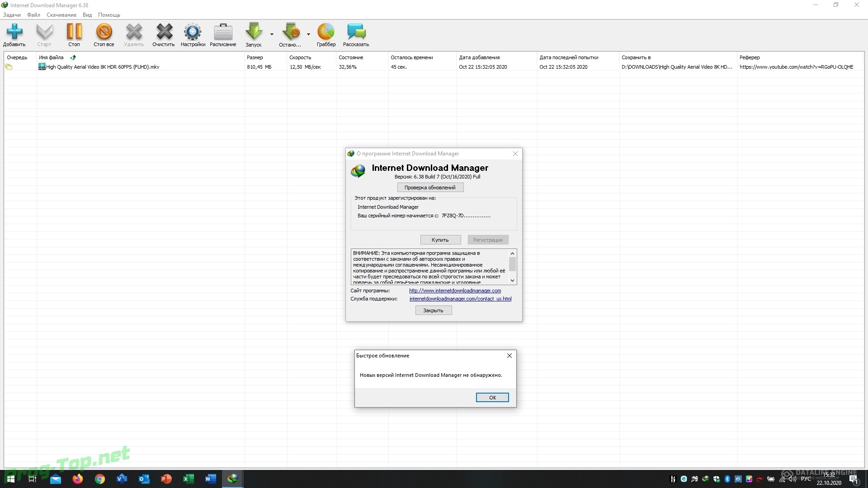Screen dimensions: 868x488
Task: Open the Вид menu
Action: (87, 15)
